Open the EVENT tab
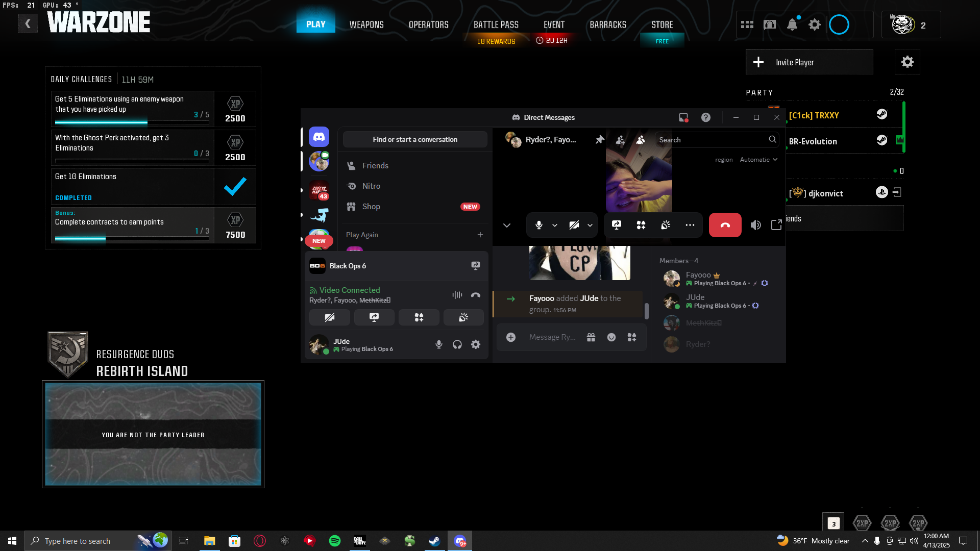This screenshot has height=551, width=980. click(554, 24)
